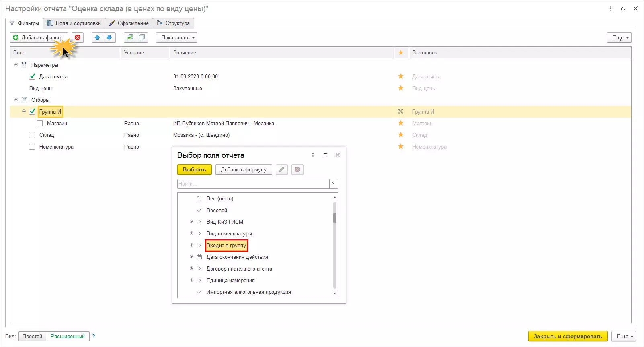The image size is (644, 347).
Task: Close the Выбор поля отчета dialog
Action: pos(338,155)
